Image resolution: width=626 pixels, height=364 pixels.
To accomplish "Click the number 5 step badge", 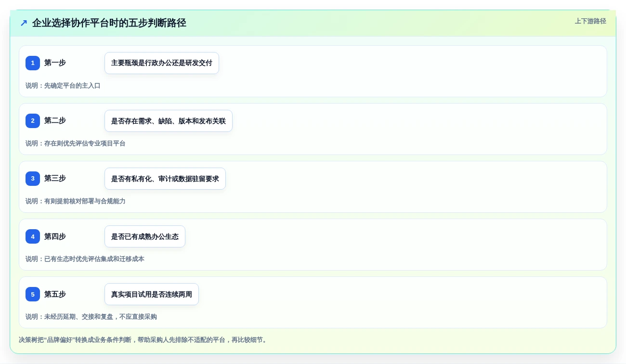I will [33, 294].
